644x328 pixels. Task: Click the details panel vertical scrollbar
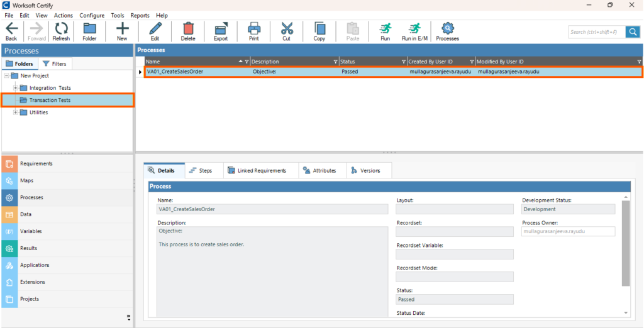(626, 243)
